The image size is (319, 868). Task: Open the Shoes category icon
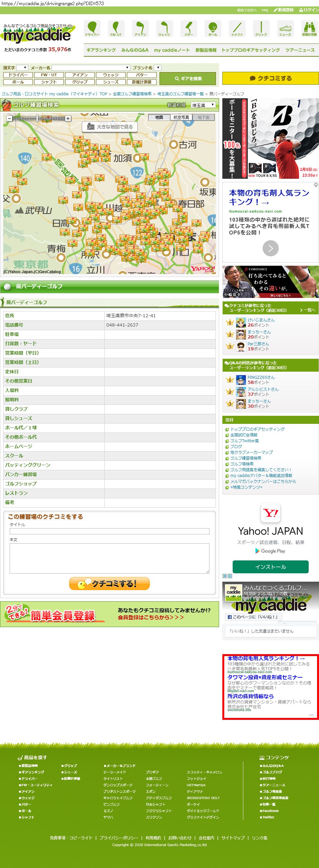click(285, 28)
